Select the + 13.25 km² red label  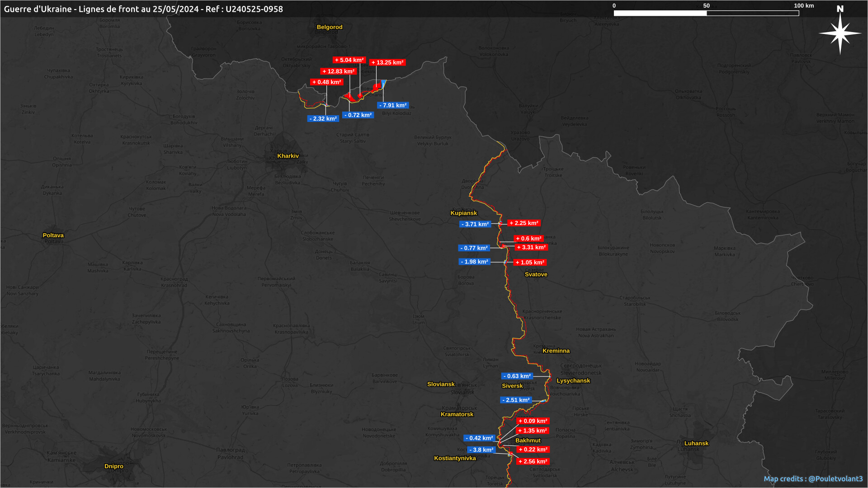387,63
